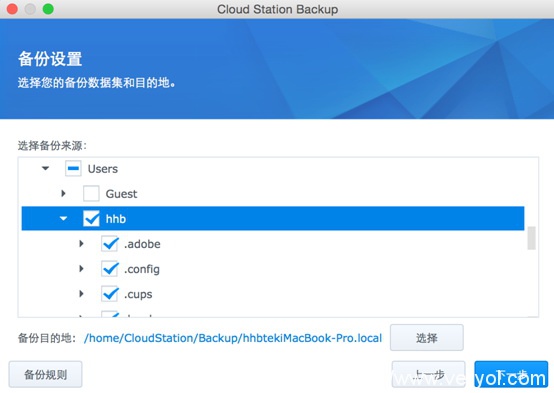Go back with 上一步 button

pos(428,374)
